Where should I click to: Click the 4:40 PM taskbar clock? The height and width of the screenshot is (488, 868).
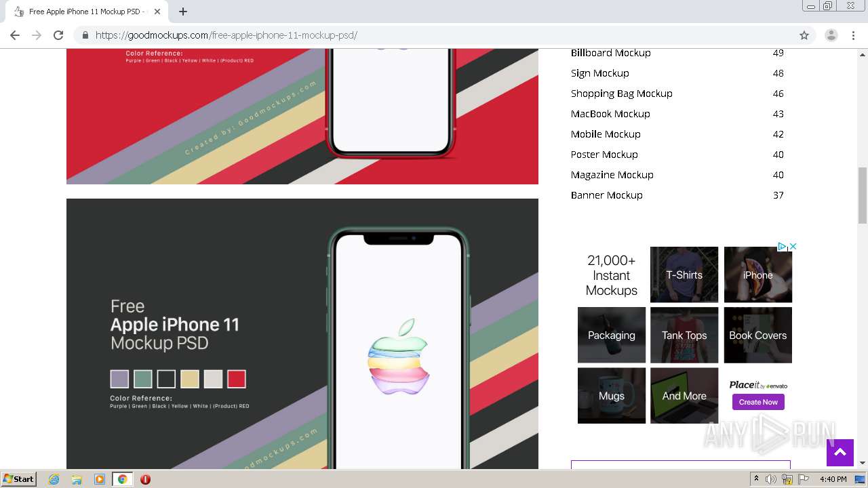tap(833, 479)
